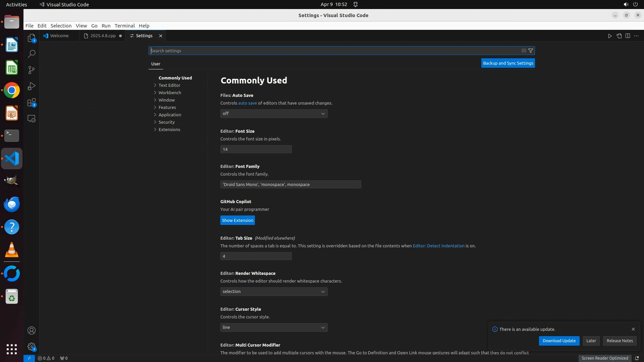Click the filter settings funnel icon
The image size is (644, 362).
531,51
